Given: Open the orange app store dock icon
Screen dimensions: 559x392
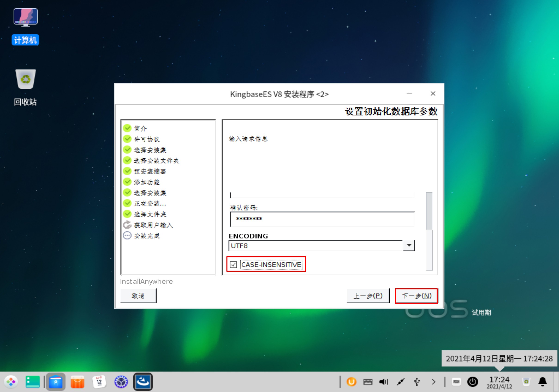Looking at the screenshot, I should point(77,382).
